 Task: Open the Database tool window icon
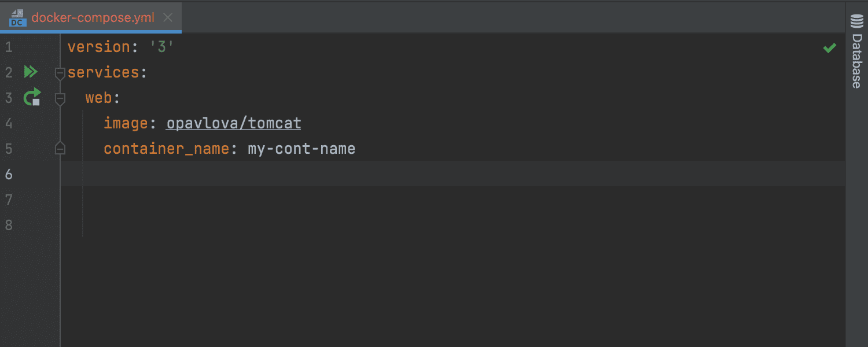click(x=856, y=22)
